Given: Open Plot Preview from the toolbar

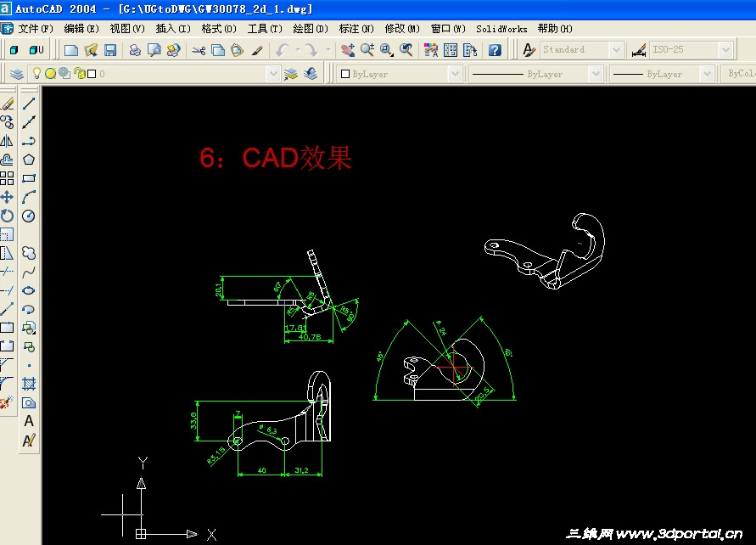Looking at the screenshot, I should coord(154,50).
